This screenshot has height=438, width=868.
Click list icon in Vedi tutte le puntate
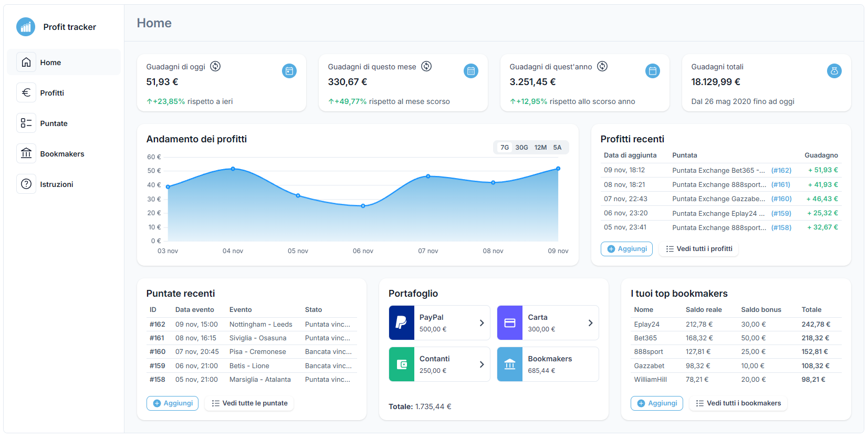pos(215,403)
